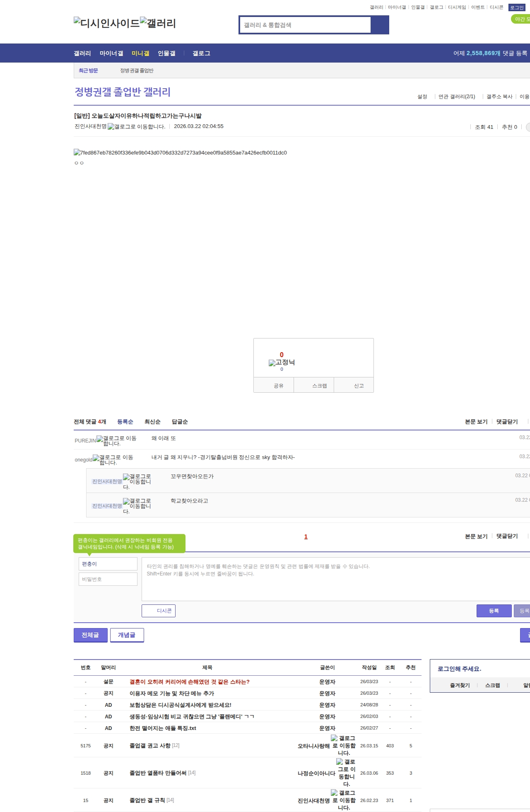Click the 고정닉 recommend icon
The width and height of the screenshot is (530, 812).
272,363
